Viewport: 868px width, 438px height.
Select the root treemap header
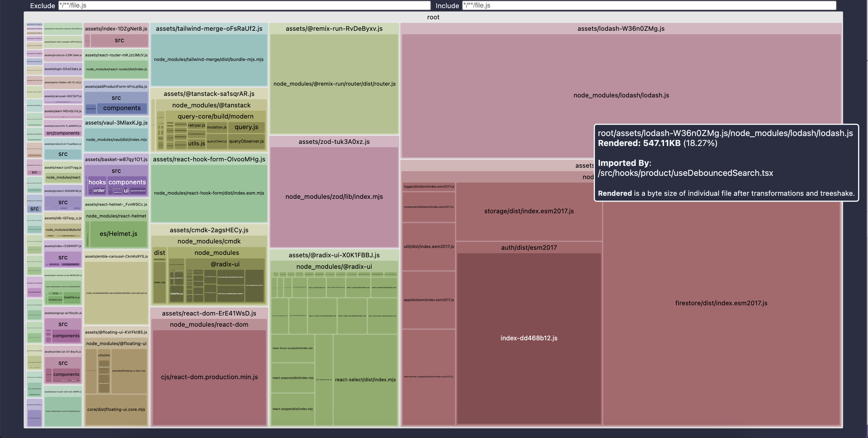coord(433,17)
